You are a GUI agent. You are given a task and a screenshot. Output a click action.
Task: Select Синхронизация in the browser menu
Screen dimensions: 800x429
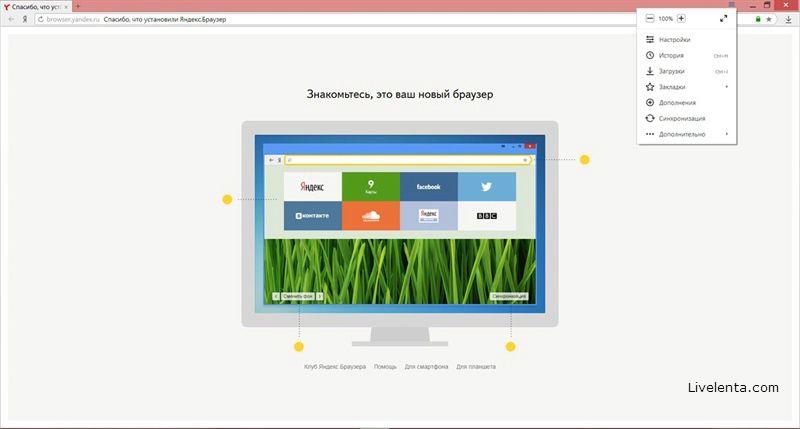click(687, 118)
